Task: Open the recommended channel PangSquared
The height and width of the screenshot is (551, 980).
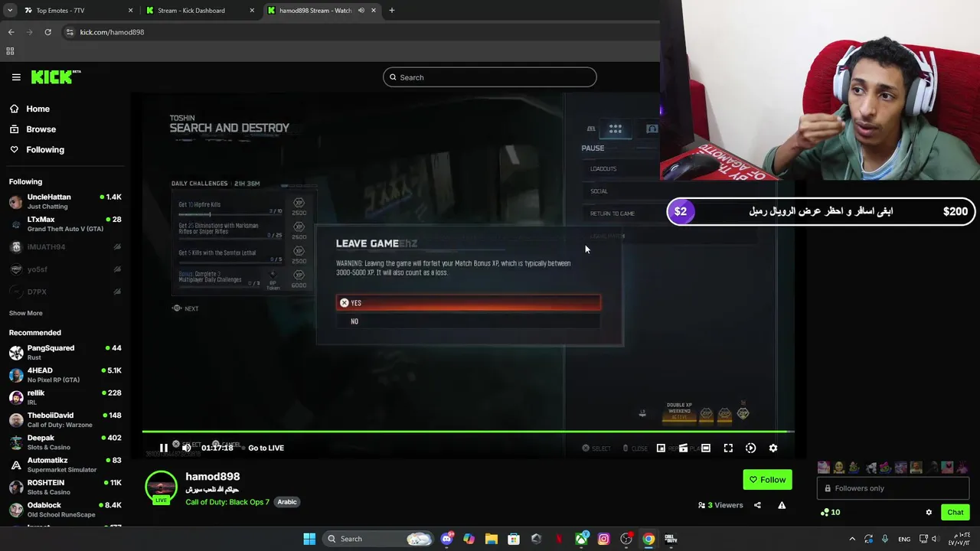Action: pos(65,353)
